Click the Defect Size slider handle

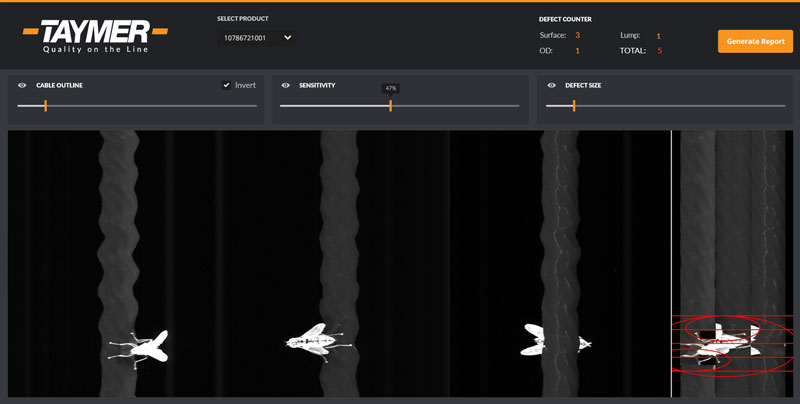tap(574, 106)
